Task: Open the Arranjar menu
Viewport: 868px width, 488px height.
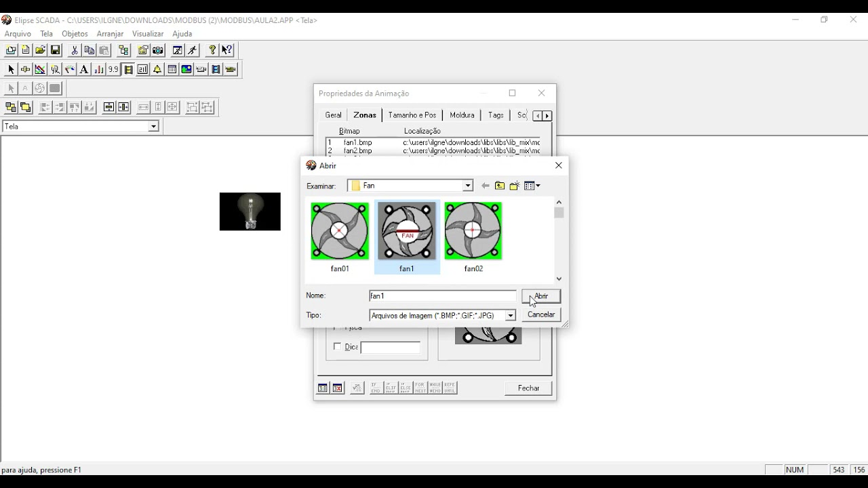Action: click(x=110, y=34)
